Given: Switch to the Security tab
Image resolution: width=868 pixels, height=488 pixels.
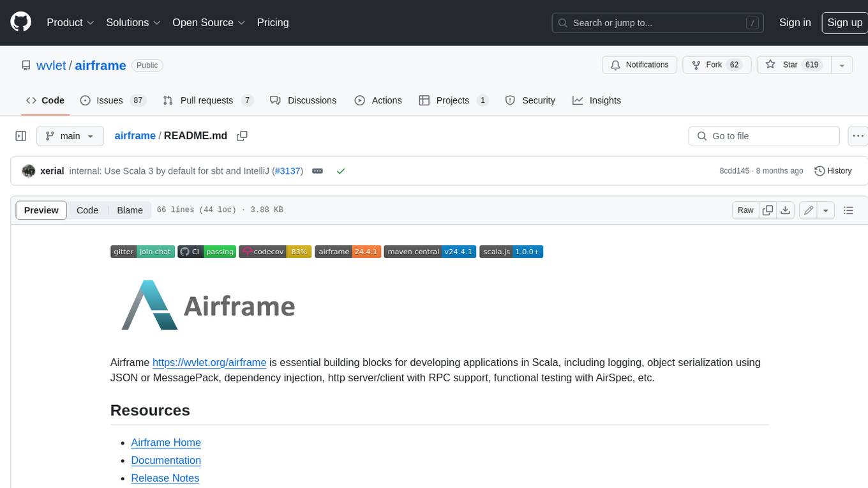Looking at the screenshot, I should point(530,100).
